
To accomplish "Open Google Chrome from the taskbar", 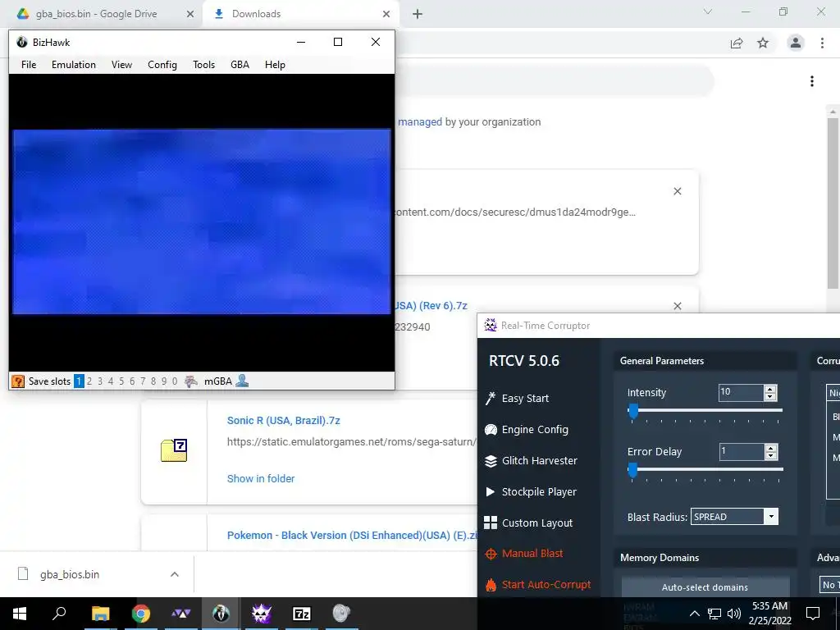I will click(141, 614).
